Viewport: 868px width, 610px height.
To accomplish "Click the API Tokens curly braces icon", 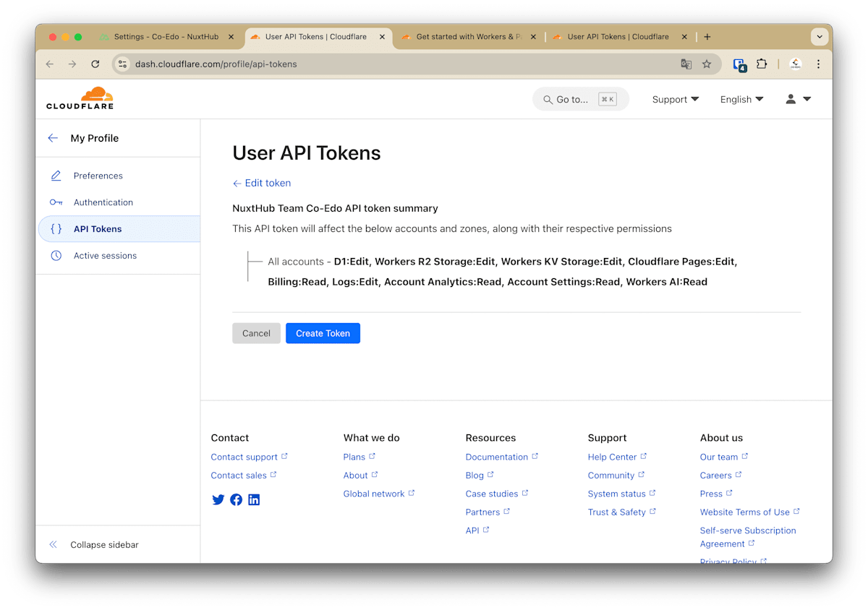I will 56,229.
